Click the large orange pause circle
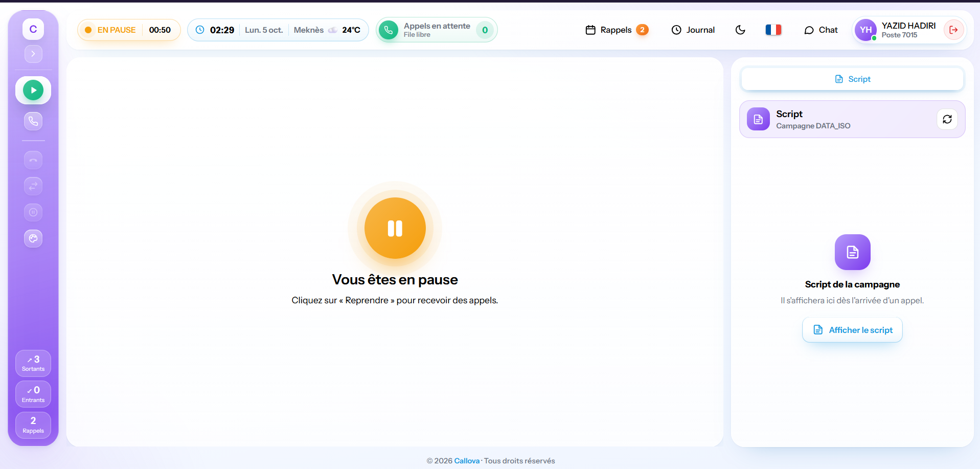Viewport: 980px width, 469px height. pos(395,228)
